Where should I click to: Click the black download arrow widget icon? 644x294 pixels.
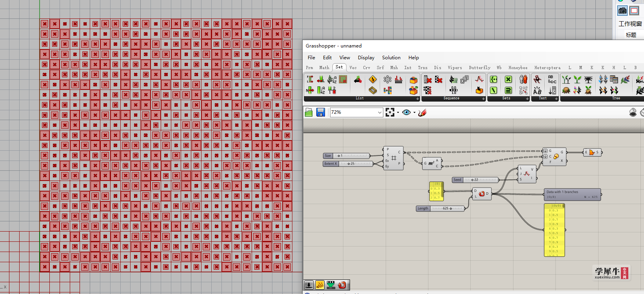point(309,285)
